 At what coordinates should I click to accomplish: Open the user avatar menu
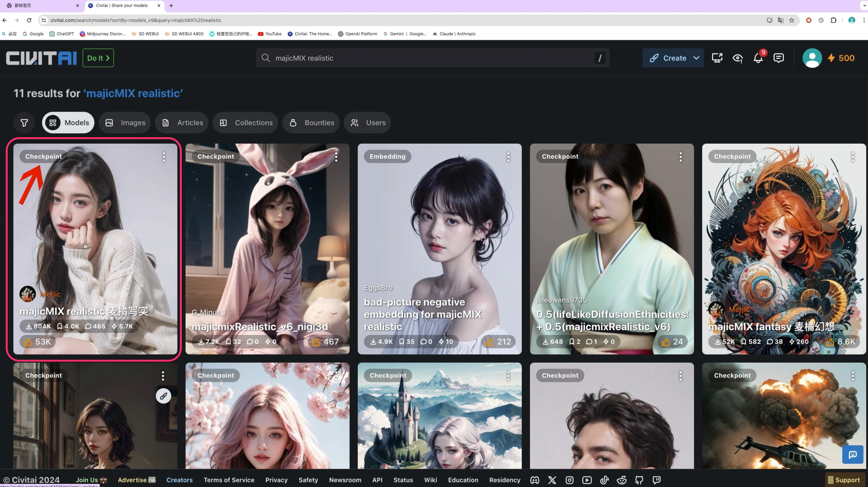tap(812, 58)
